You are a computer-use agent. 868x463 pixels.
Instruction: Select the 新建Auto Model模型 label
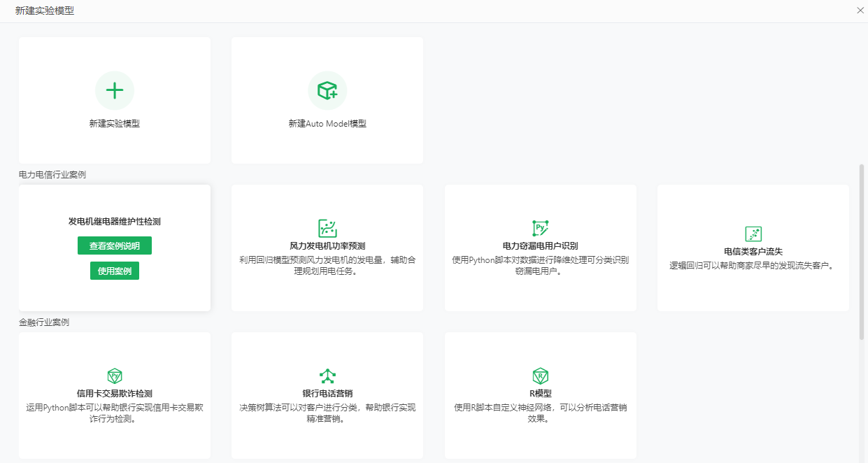(327, 124)
